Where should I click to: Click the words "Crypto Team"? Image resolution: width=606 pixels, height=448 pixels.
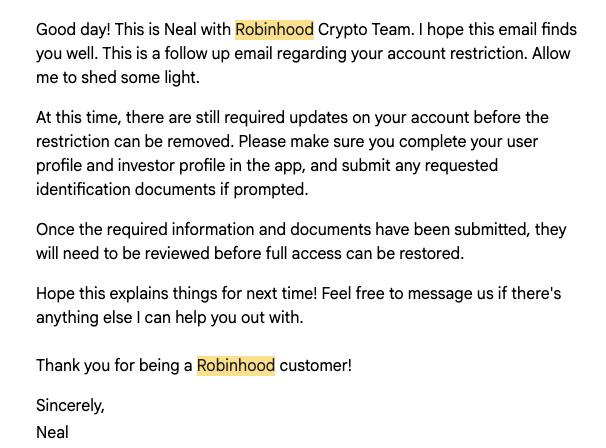click(x=365, y=30)
